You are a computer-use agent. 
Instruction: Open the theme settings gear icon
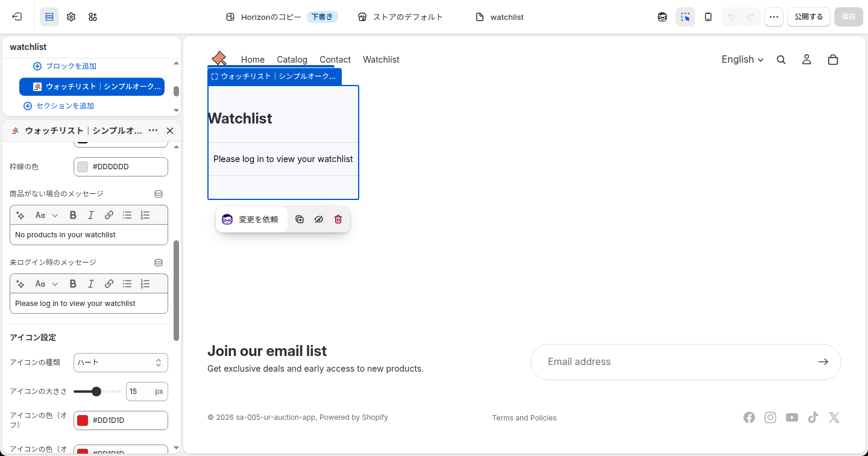(71, 17)
